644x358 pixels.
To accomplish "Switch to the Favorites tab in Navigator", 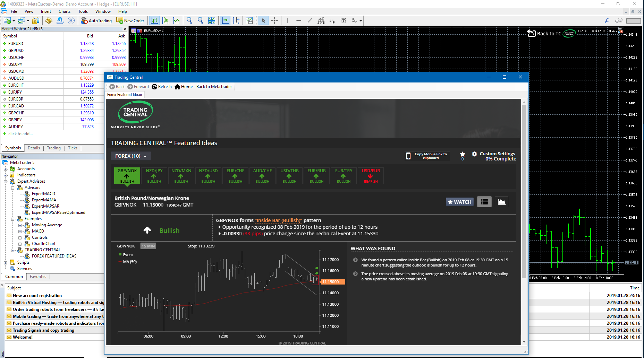I will click(38, 277).
